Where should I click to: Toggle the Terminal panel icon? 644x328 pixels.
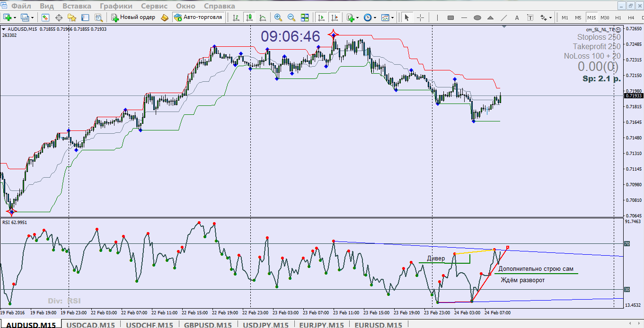(x=85, y=17)
